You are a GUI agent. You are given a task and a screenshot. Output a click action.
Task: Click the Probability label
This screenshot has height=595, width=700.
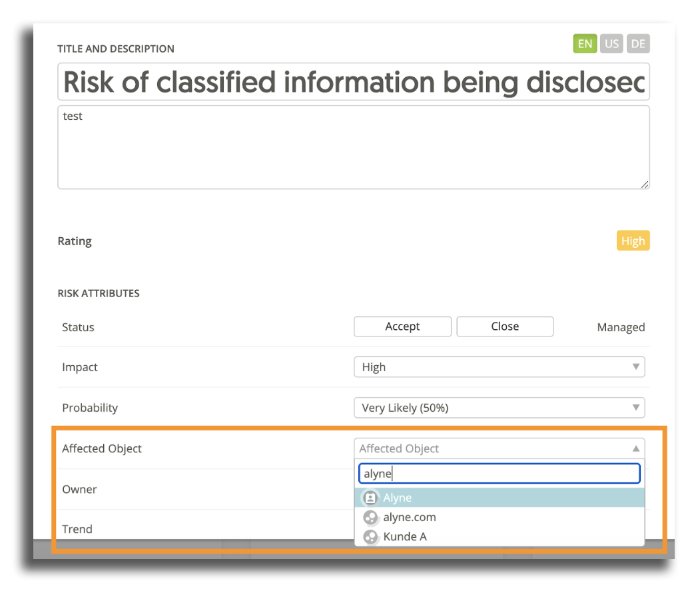click(x=90, y=408)
